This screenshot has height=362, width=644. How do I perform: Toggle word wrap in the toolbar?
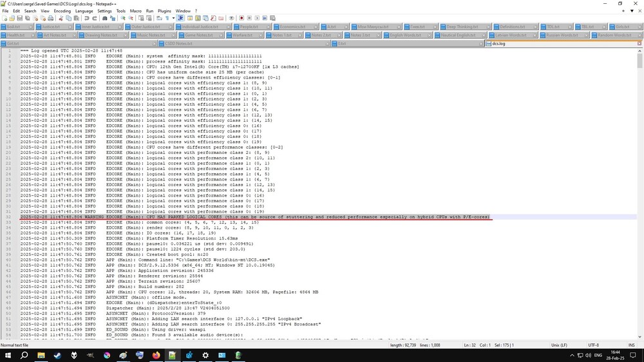coord(159,18)
